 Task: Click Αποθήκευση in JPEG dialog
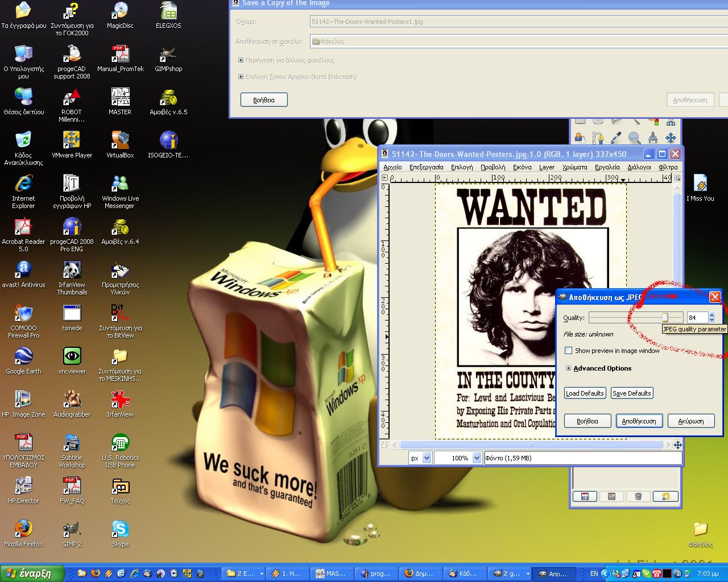tap(639, 421)
